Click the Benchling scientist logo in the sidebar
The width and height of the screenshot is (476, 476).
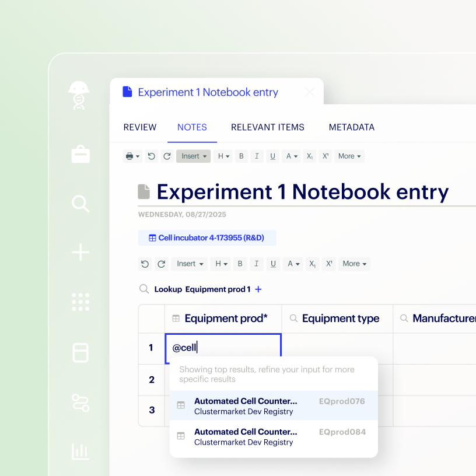[79, 95]
